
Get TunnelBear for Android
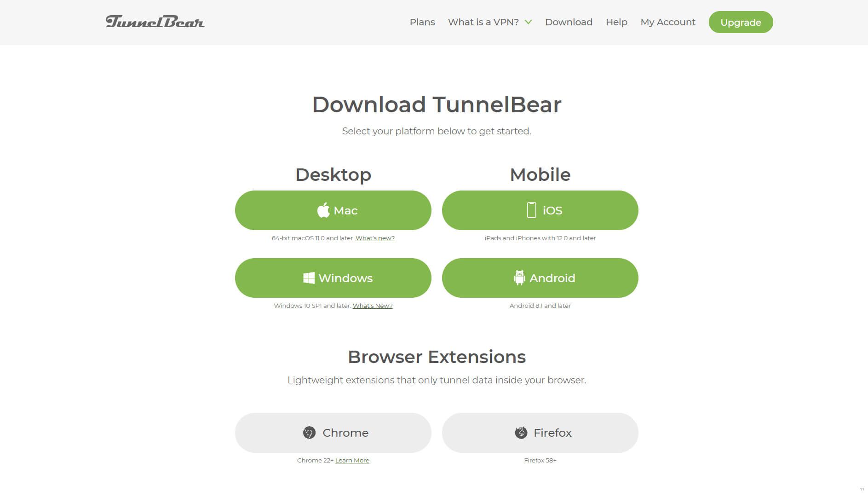pos(540,278)
